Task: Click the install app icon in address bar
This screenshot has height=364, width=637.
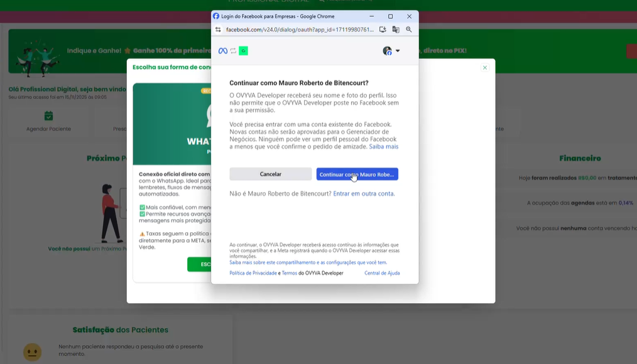Action: pyautogui.click(x=383, y=29)
